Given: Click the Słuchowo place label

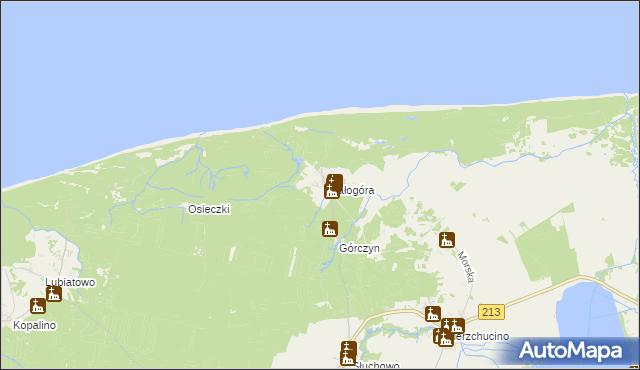Looking at the screenshot, I should (376, 365).
